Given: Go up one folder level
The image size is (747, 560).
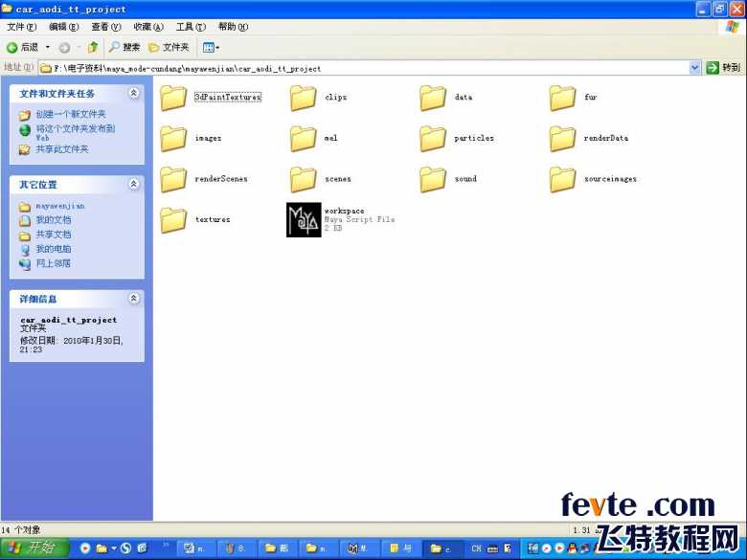Looking at the screenshot, I should 93,47.
